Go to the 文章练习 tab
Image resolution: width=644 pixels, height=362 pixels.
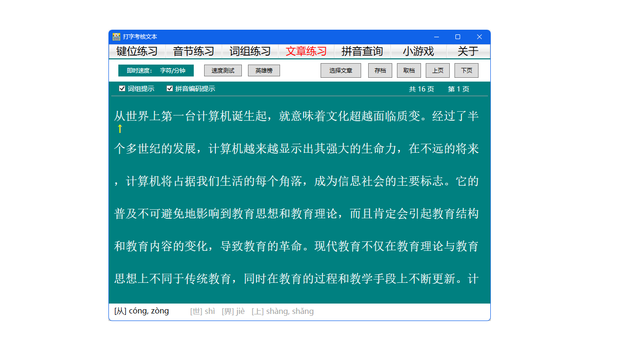306,51
